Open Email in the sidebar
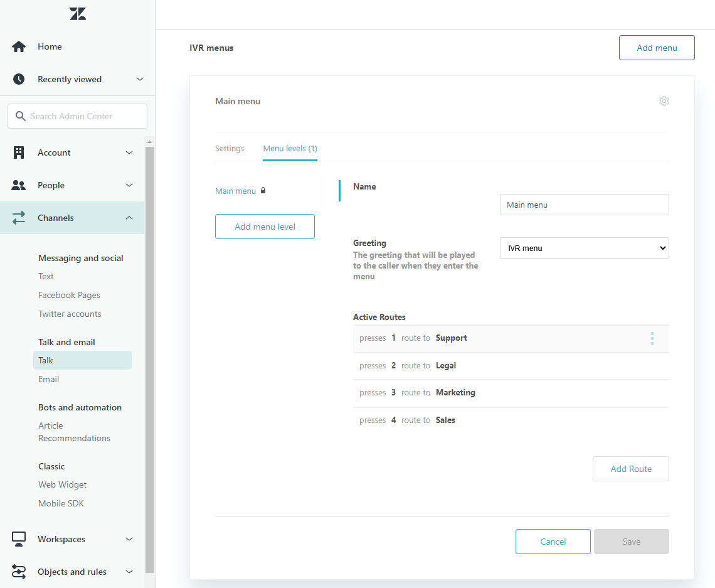The width and height of the screenshot is (715, 588). click(48, 379)
